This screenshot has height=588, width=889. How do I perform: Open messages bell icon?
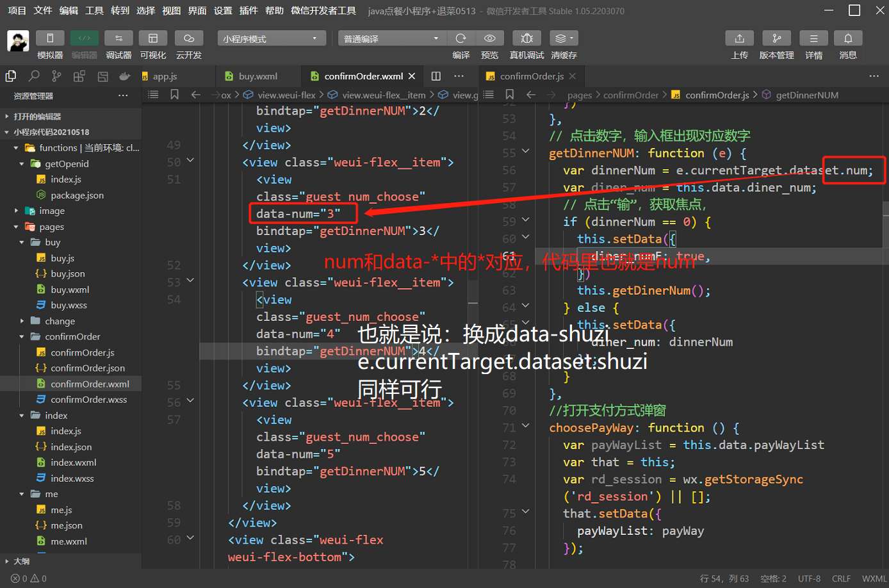pyautogui.click(x=848, y=38)
